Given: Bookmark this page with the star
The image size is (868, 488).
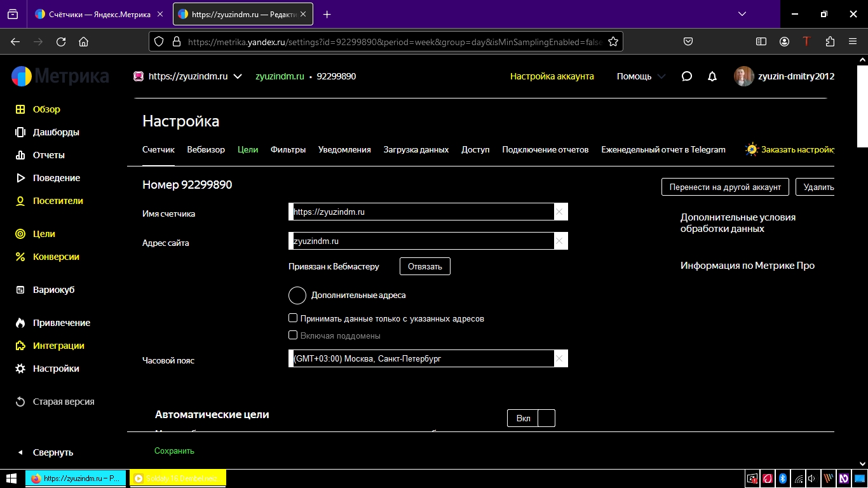Looking at the screenshot, I should [x=613, y=41].
